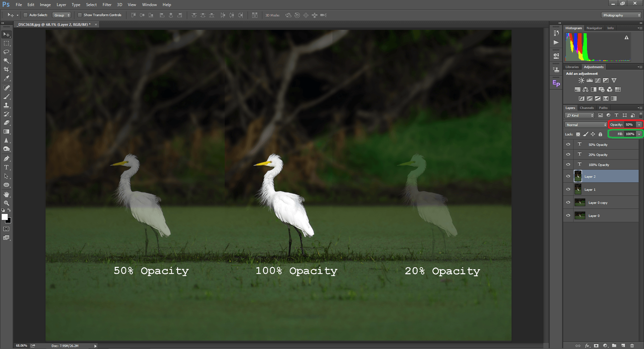
Task: Select the Crop tool
Action: click(x=6, y=69)
